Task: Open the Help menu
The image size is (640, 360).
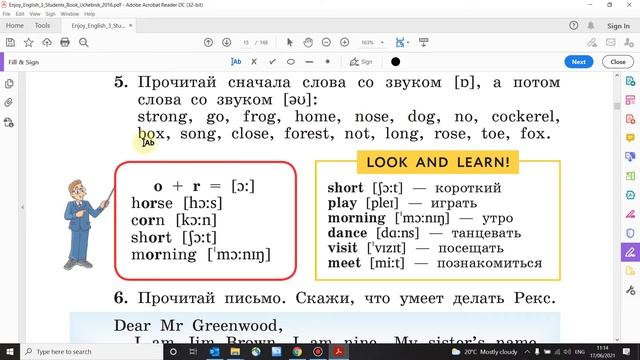Action: [x=89, y=14]
